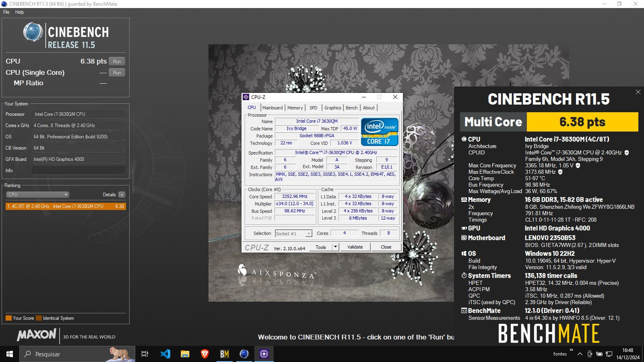Image resolution: width=644 pixels, height=362 pixels.
Task: Run the CPU Single Core benchmark
Action: tap(117, 73)
